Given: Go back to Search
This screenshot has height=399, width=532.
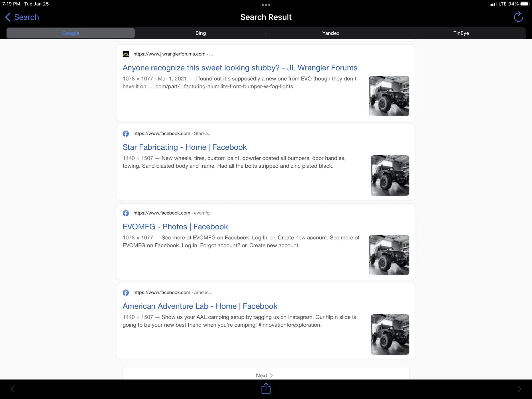Looking at the screenshot, I should (22, 17).
